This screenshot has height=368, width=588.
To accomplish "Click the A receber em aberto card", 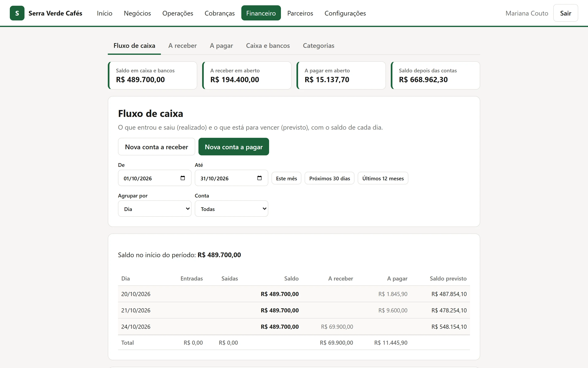I will (x=247, y=75).
